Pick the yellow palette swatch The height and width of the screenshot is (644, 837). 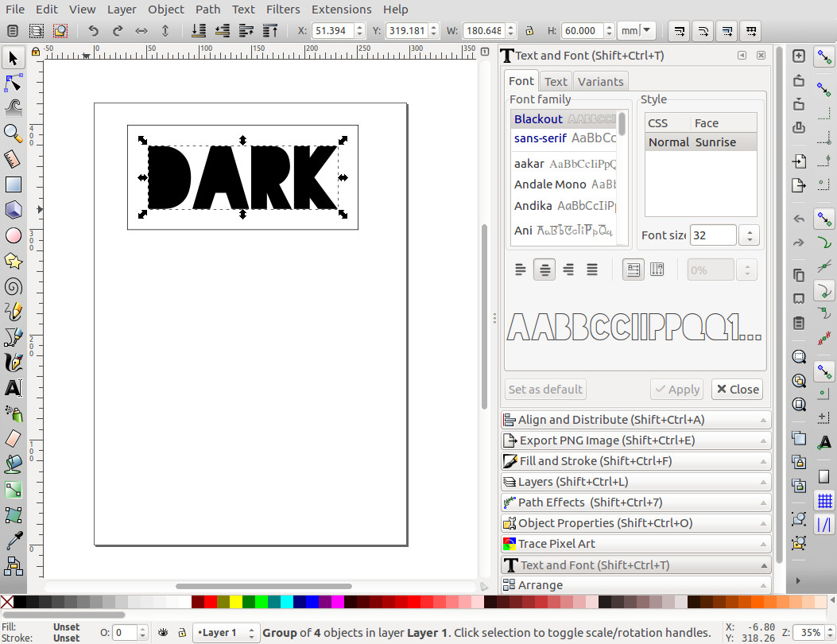(236, 603)
